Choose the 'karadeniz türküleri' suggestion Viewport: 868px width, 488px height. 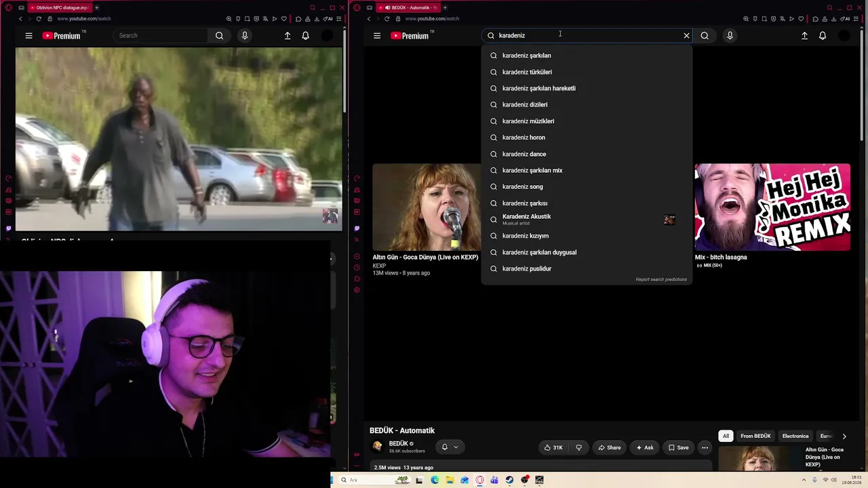(x=587, y=72)
